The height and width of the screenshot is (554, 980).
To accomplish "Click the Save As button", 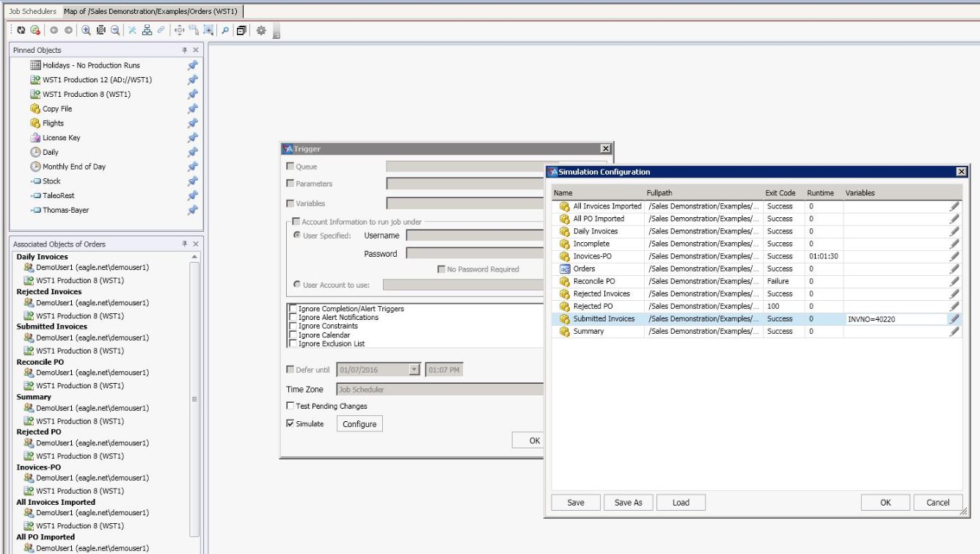I will coord(628,503).
